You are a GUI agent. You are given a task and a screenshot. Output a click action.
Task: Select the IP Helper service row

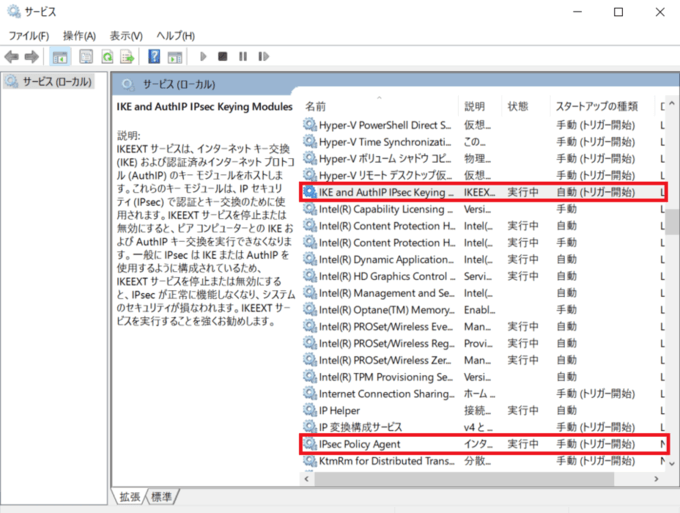point(483,410)
